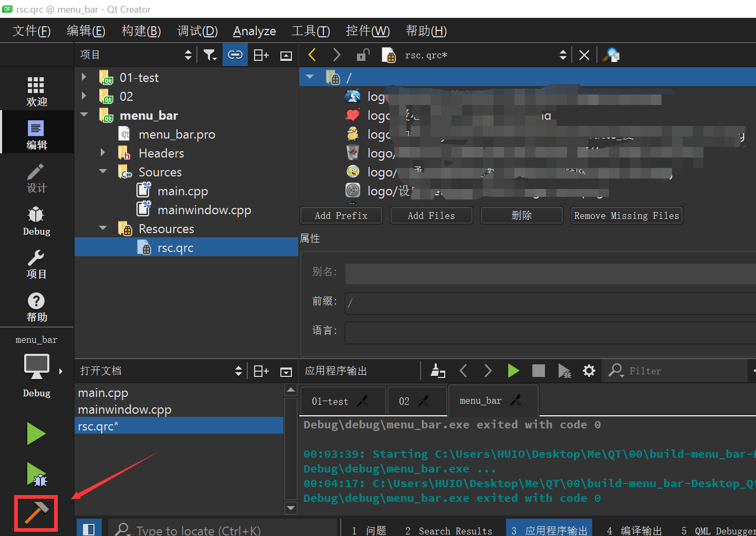This screenshot has height=536, width=756.
Task: Open the 构建(B) menu
Action: 141,31
